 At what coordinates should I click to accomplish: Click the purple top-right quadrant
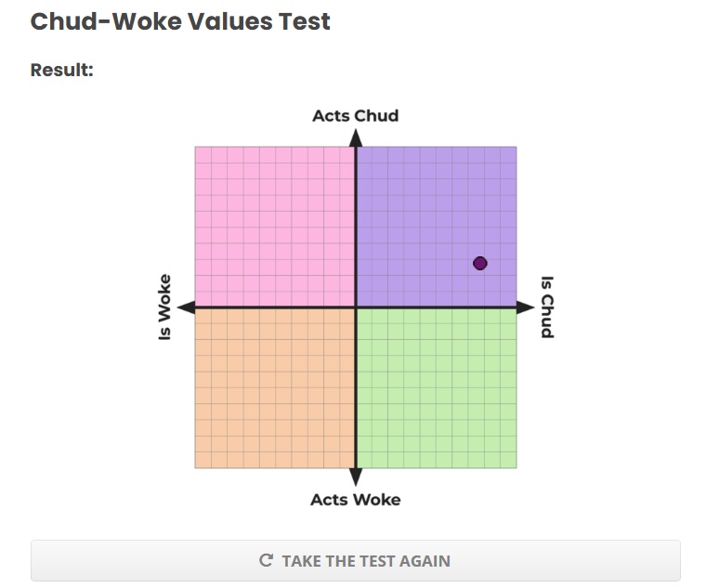click(437, 227)
